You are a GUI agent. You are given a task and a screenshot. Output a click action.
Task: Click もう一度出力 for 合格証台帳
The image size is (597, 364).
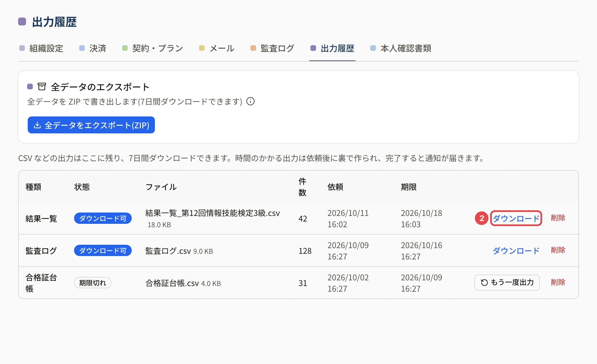pyautogui.click(x=507, y=283)
